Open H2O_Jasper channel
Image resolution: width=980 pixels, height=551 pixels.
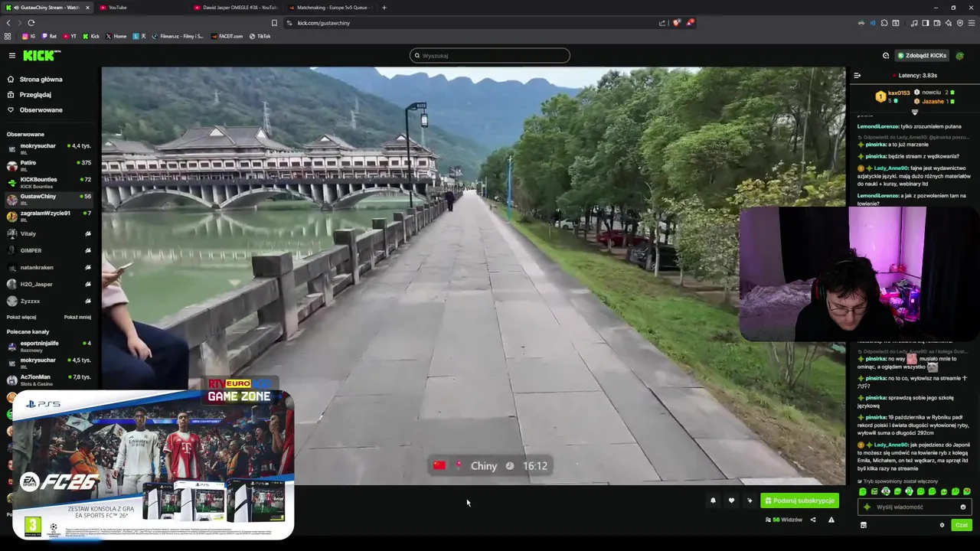click(49, 284)
